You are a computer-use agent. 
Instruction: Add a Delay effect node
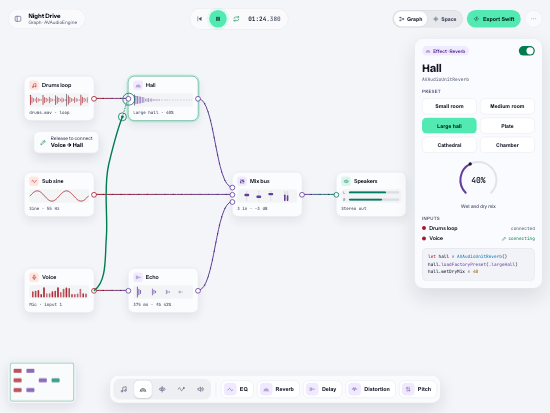[x=322, y=389]
